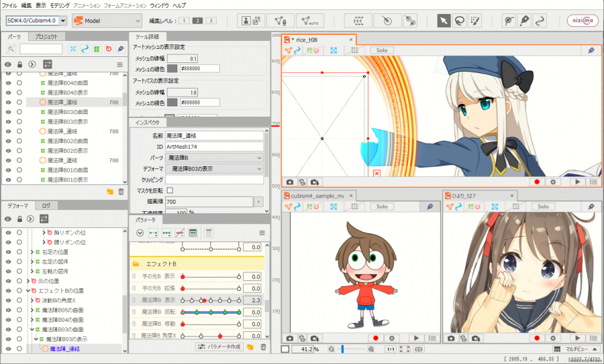Click the 名前 input field
The height and width of the screenshot is (364, 604).
click(x=214, y=135)
